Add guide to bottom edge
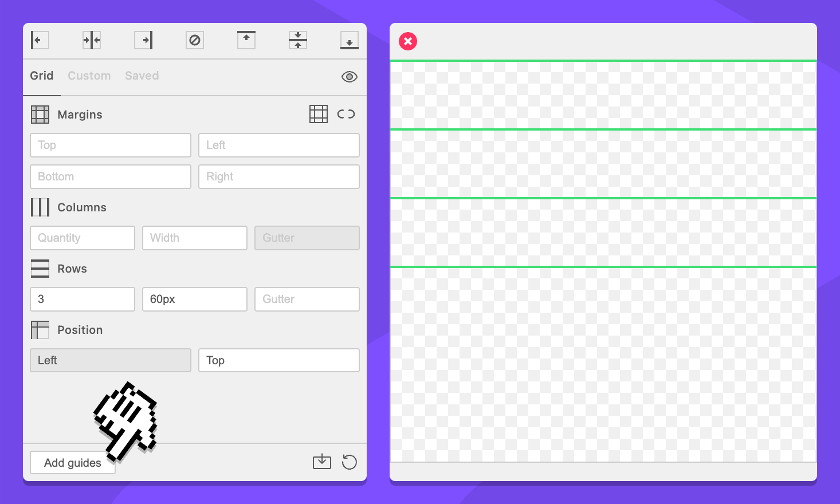Screen dimensions: 840x504 tap(349, 40)
